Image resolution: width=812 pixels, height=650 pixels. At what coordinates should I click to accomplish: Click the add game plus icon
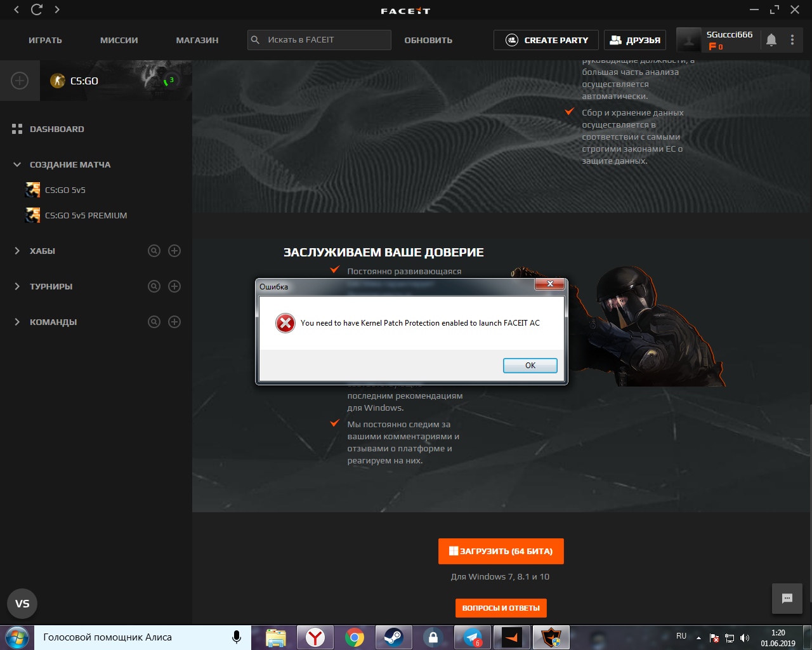(20, 81)
